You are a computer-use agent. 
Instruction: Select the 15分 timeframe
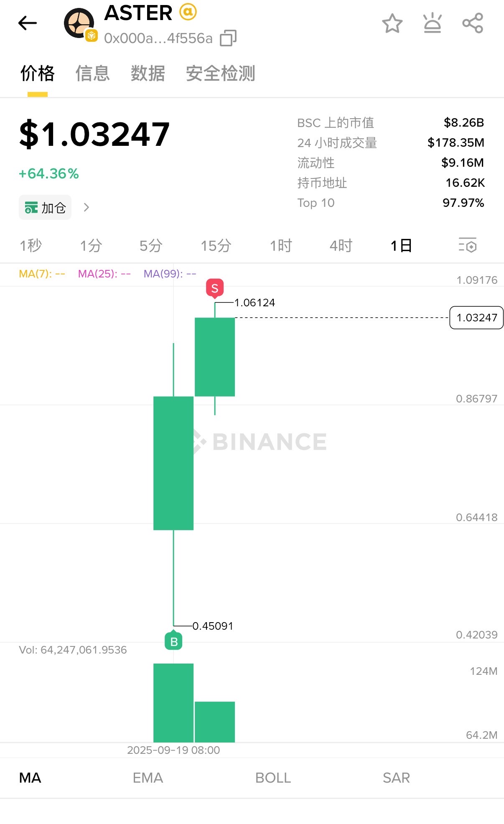tap(216, 246)
